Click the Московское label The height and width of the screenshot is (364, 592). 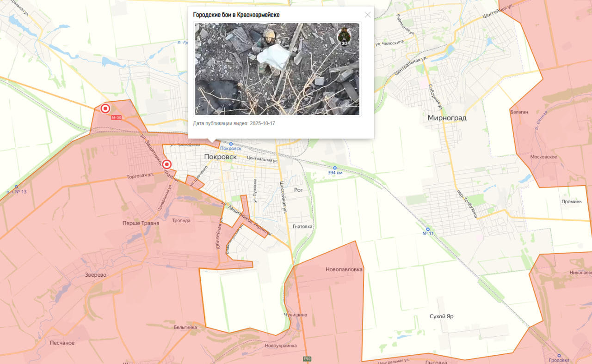click(543, 157)
